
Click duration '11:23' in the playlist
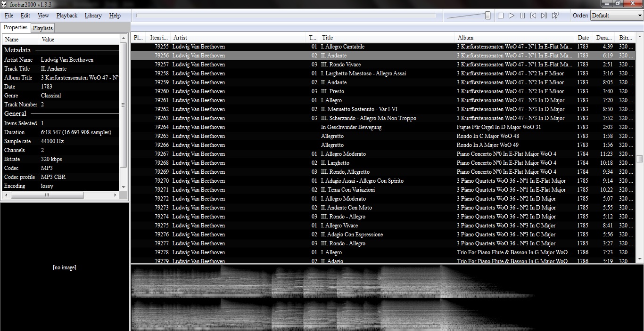click(x=606, y=154)
